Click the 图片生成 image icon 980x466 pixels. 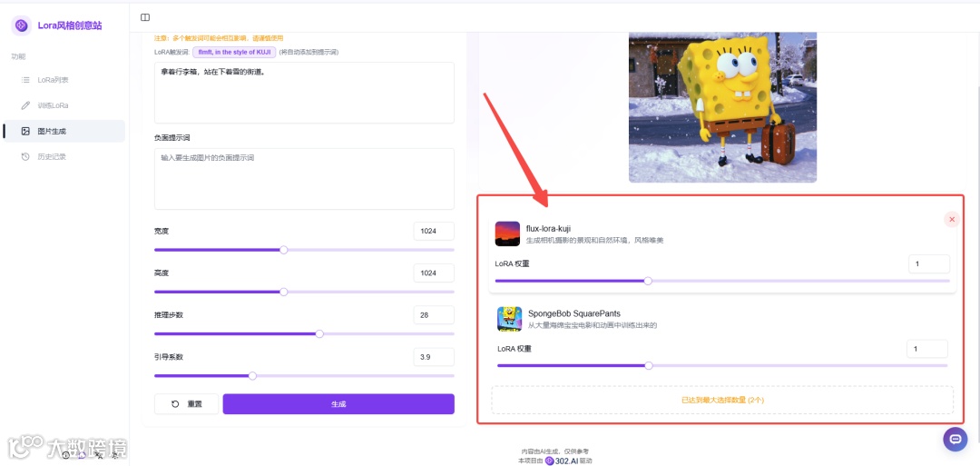pyautogui.click(x=25, y=132)
